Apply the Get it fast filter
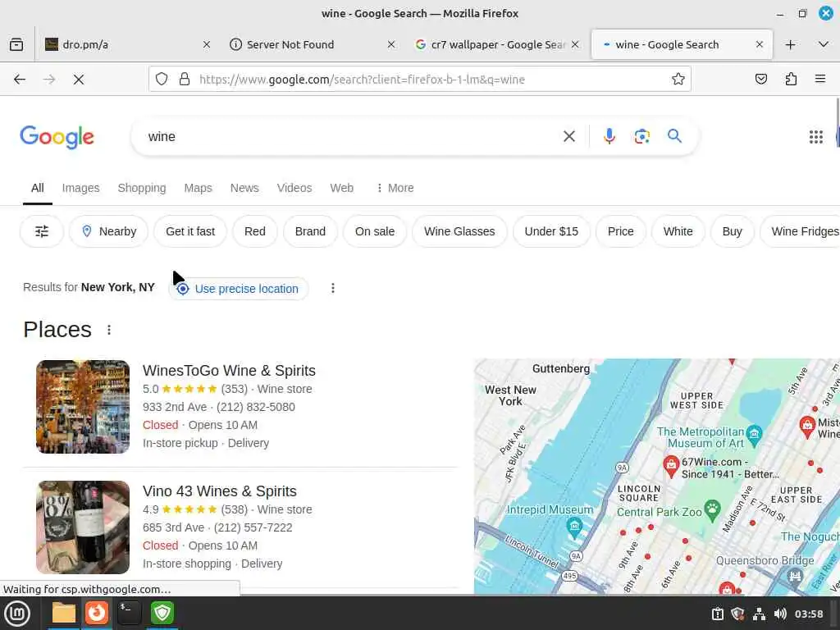This screenshot has height=630, width=840. coord(190,231)
